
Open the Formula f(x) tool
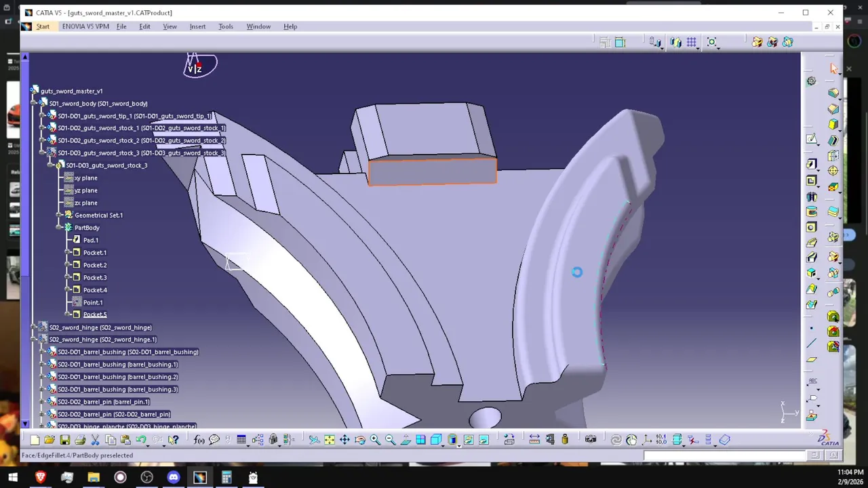point(199,440)
